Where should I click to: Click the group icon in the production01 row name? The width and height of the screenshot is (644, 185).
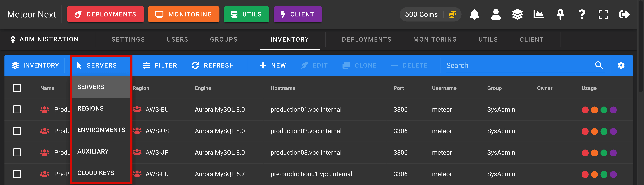click(x=45, y=109)
